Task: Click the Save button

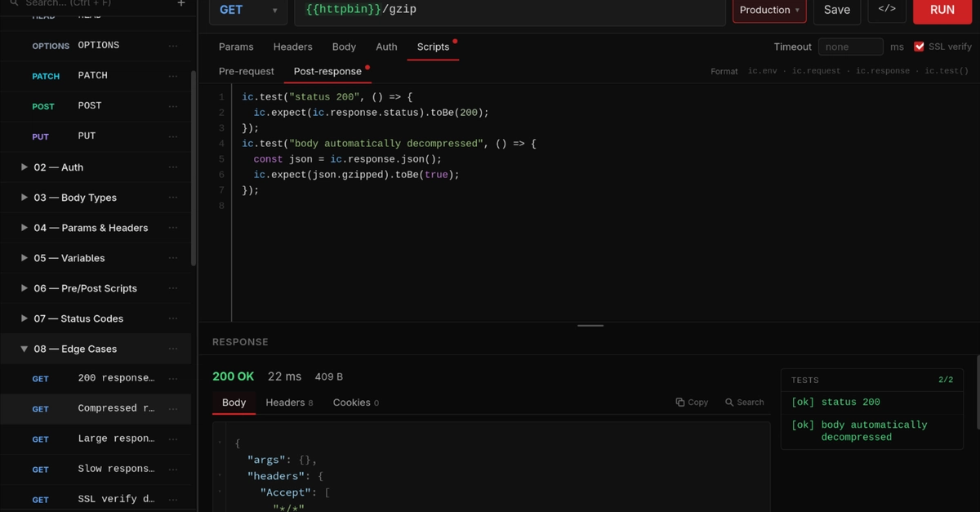Action: 837,11
